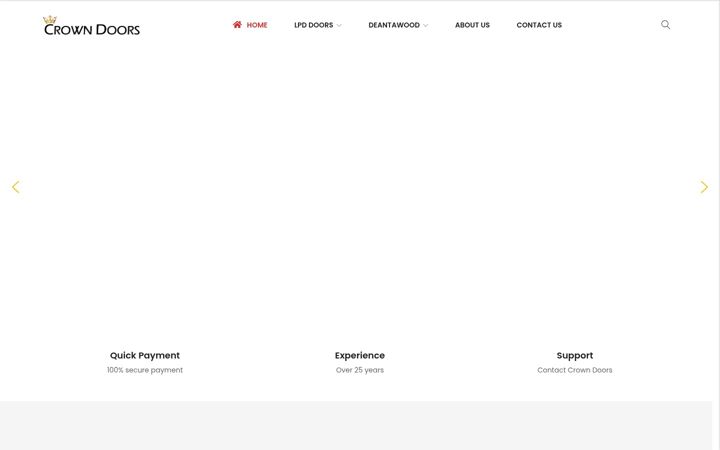This screenshot has width=720, height=450.
Task: Open the search magnifier icon
Action: pos(665,25)
